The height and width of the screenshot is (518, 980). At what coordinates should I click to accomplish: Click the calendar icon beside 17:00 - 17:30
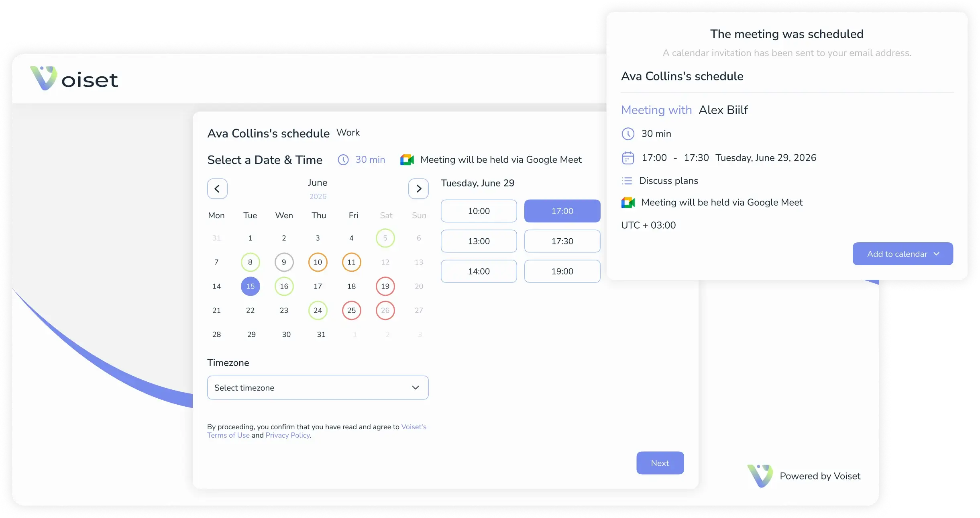(x=628, y=158)
